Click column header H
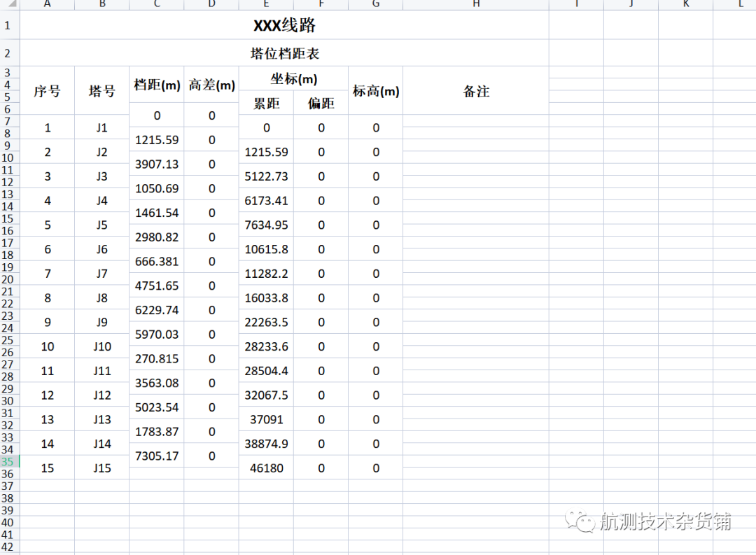 (476, 4)
